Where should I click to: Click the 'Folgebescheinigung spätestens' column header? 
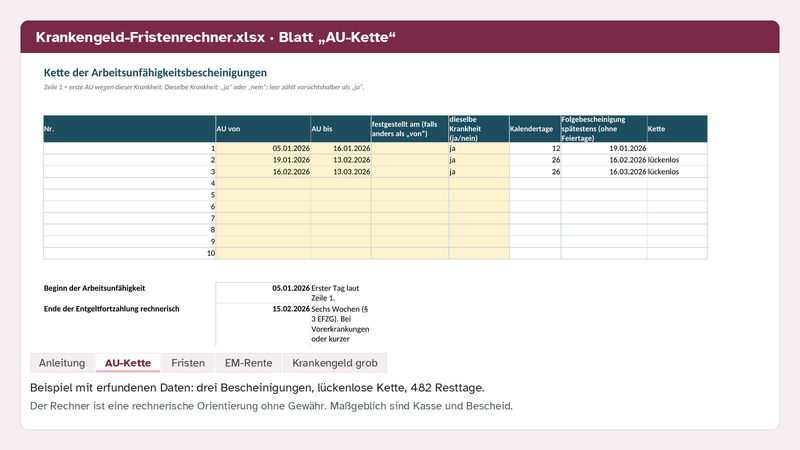tap(604, 129)
